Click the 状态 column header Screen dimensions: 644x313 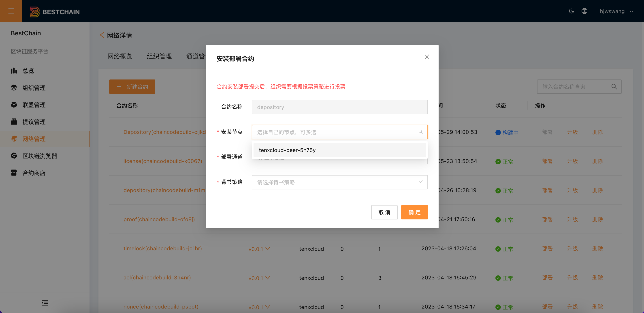(501, 106)
